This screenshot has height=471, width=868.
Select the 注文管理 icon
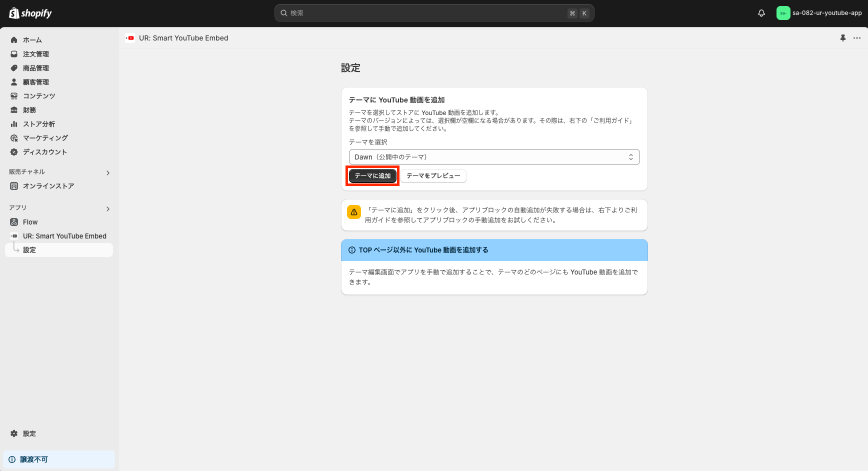tap(13, 54)
